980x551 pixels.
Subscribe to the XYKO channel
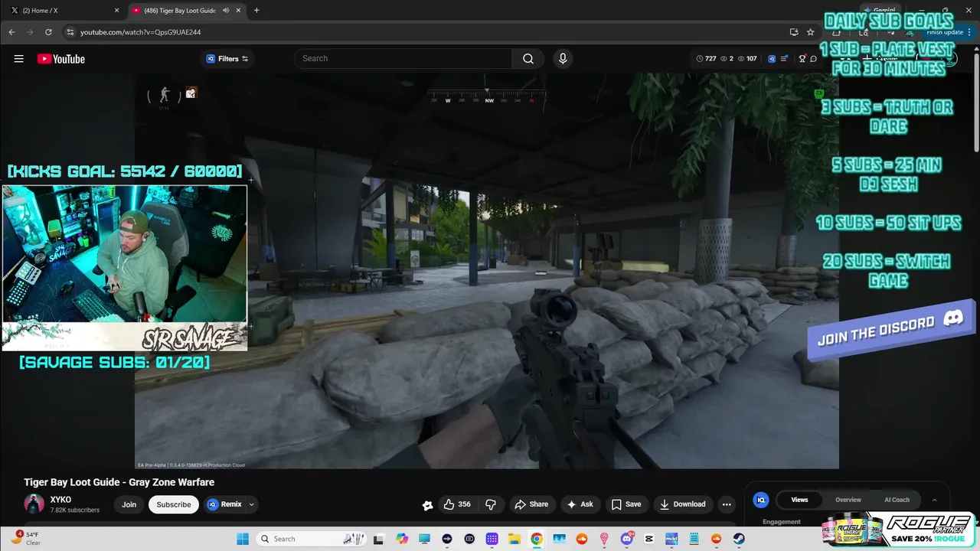[x=174, y=504]
